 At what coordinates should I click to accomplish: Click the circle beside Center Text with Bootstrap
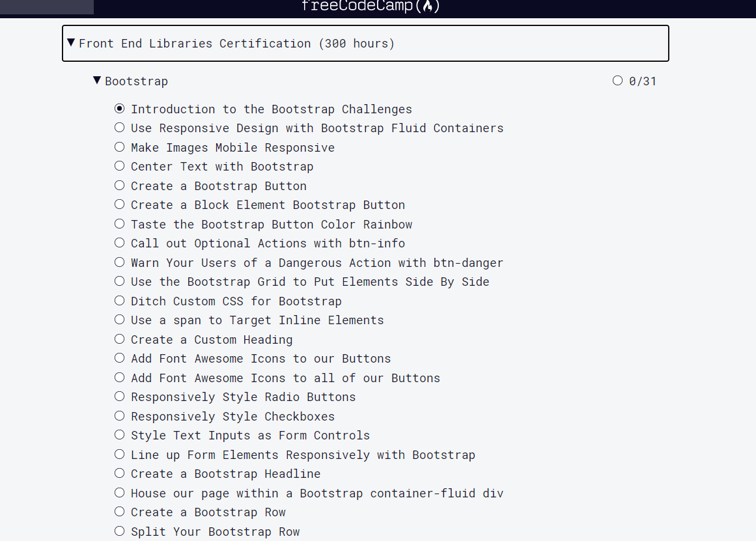tap(120, 166)
